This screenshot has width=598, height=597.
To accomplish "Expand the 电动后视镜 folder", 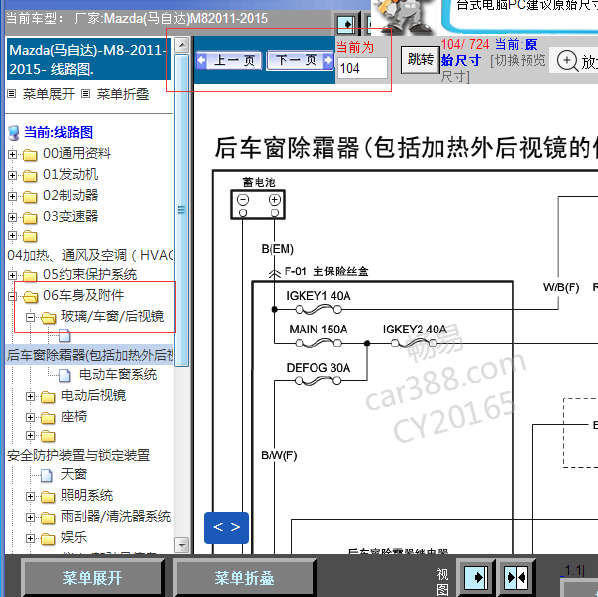I will tap(31, 396).
